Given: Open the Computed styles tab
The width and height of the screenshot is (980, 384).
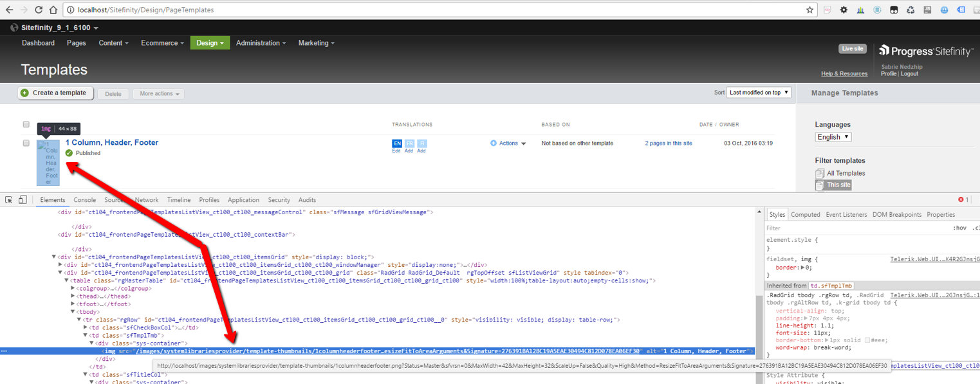Looking at the screenshot, I should [805, 215].
